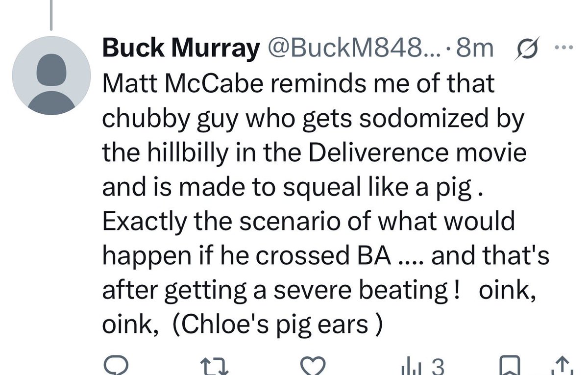Click the tweet's last line about Chloe
This screenshot has height=375, width=588.
[x=242, y=325]
